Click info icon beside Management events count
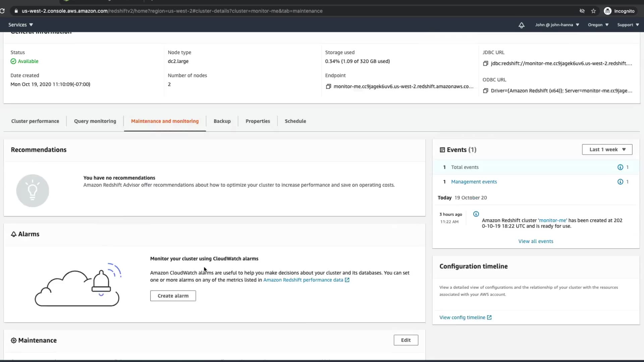 [620, 182]
